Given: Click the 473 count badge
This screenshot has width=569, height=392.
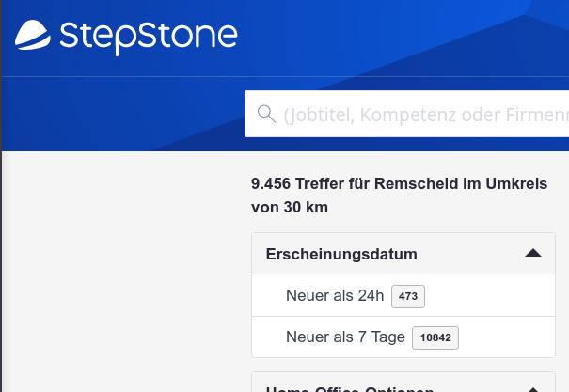Looking at the screenshot, I should click(x=408, y=296).
